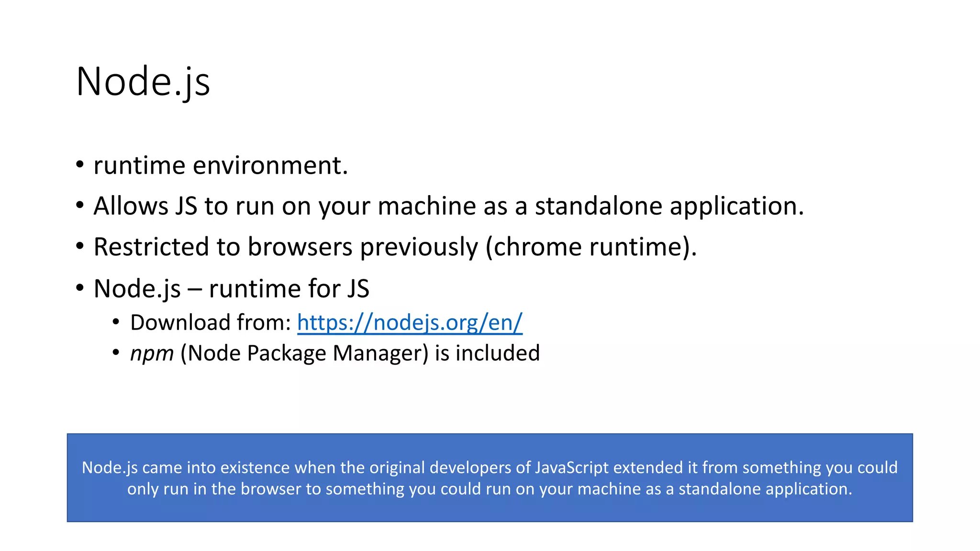Select the "runtime environment." bullet text
This screenshot has height=551, width=980.
[x=221, y=165]
